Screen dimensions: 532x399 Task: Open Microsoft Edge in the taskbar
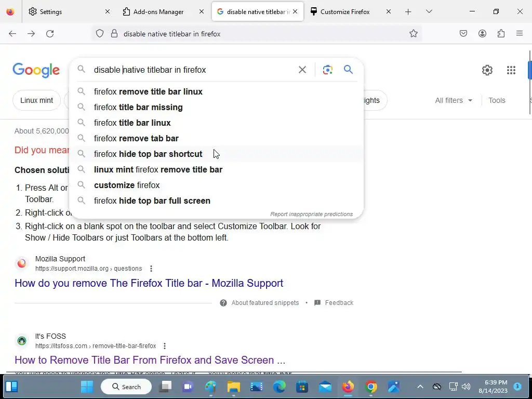coord(279,387)
